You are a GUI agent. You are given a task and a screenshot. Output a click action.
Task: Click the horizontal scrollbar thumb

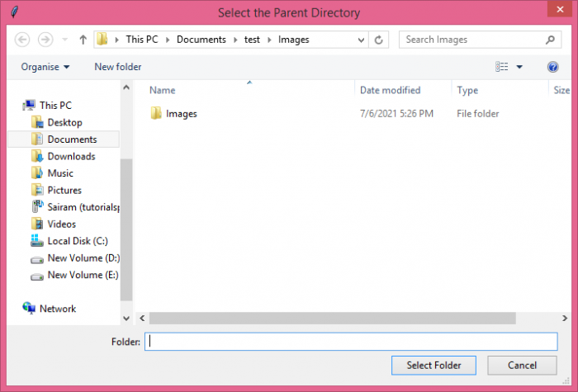[332, 319]
